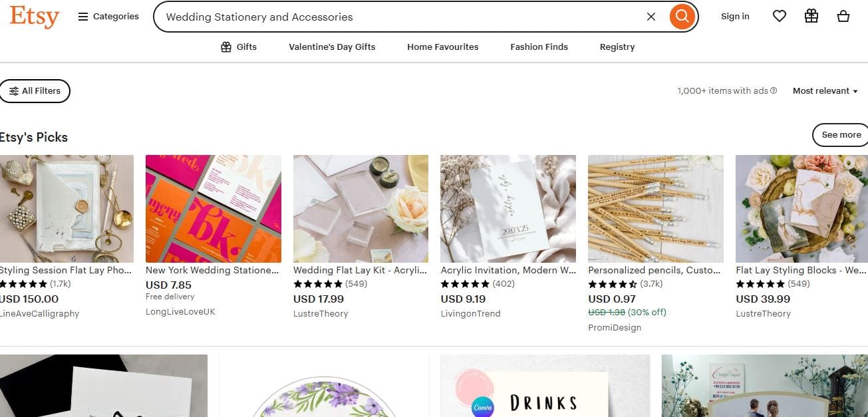Expand the Most relevant sort dropdown

pos(825,91)
